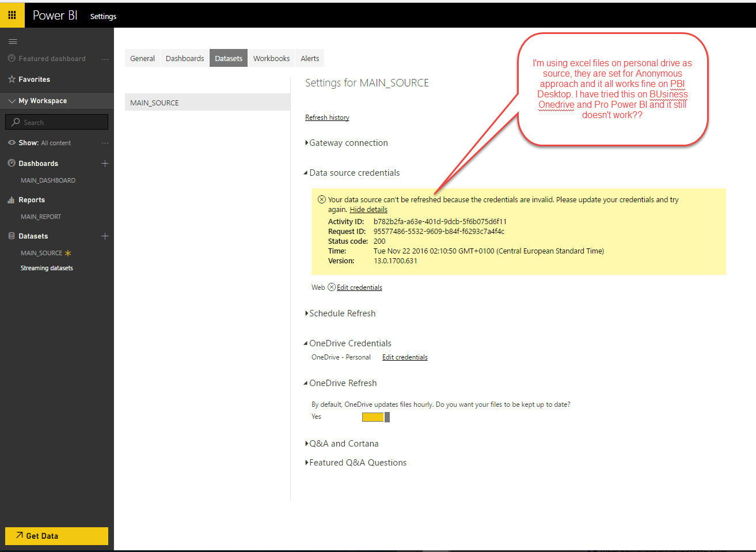756x552 pixels.
Task: Add a new dashboard with plus icon
Action: (105, 164)
